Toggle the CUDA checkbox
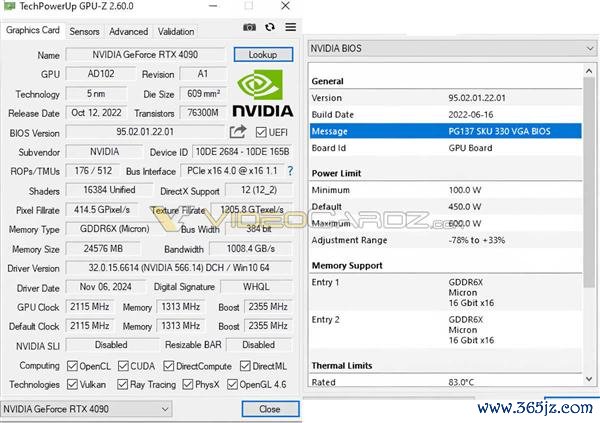The height and width of the screenshot is (423, 600). point(123,366)
